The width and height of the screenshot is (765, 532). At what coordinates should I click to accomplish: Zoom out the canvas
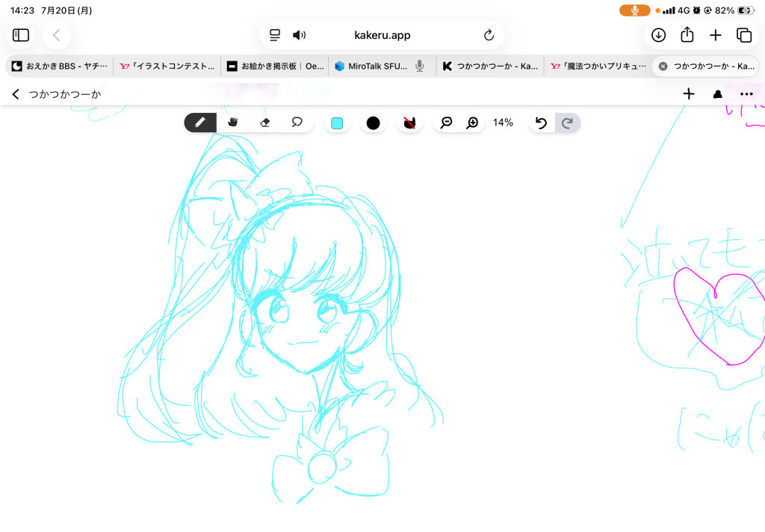pos(446,123)
